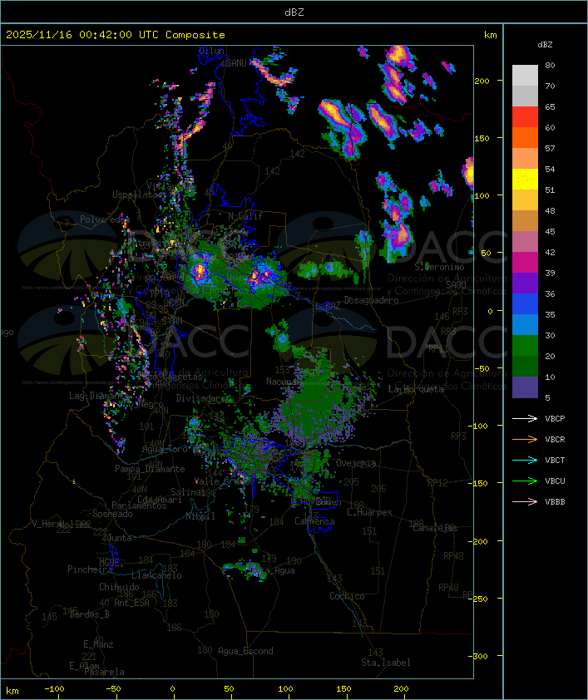Screen dimensions: 588x700
Task: Click the white VBCP arrow icon
Action: coord(525,418)
